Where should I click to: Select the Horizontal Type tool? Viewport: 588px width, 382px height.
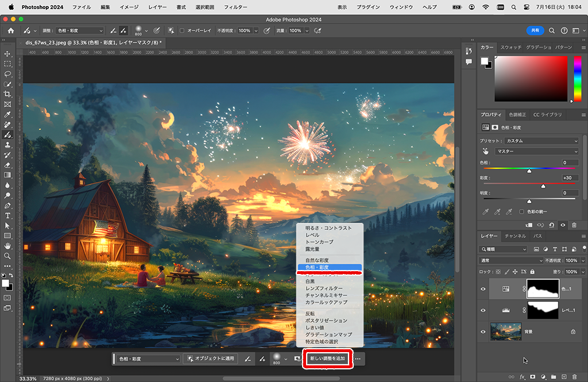click(7, 216)
